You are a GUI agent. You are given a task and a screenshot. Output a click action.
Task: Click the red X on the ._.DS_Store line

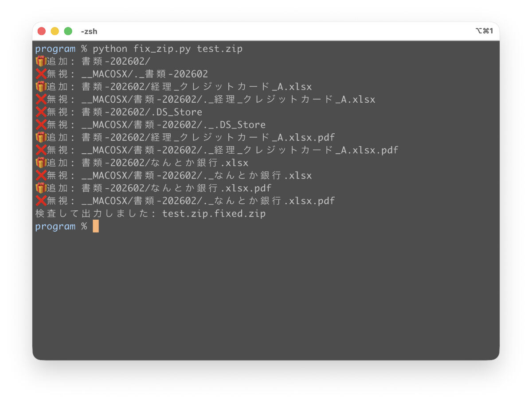click(41, 125)
